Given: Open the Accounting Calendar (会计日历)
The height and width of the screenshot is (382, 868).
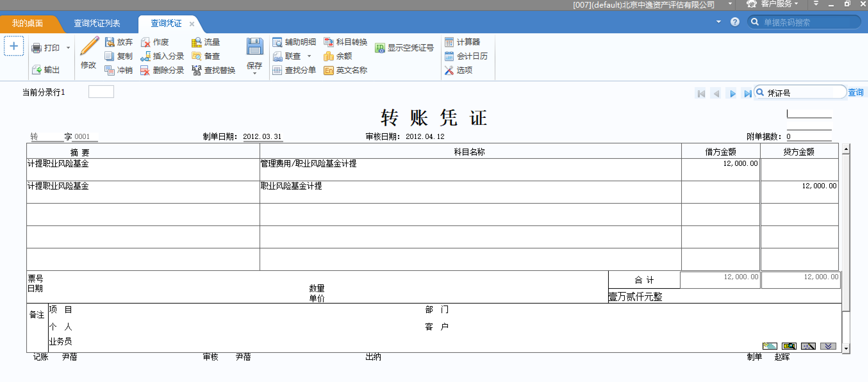Looking at the screenshot, I should [x=466, y=56].
